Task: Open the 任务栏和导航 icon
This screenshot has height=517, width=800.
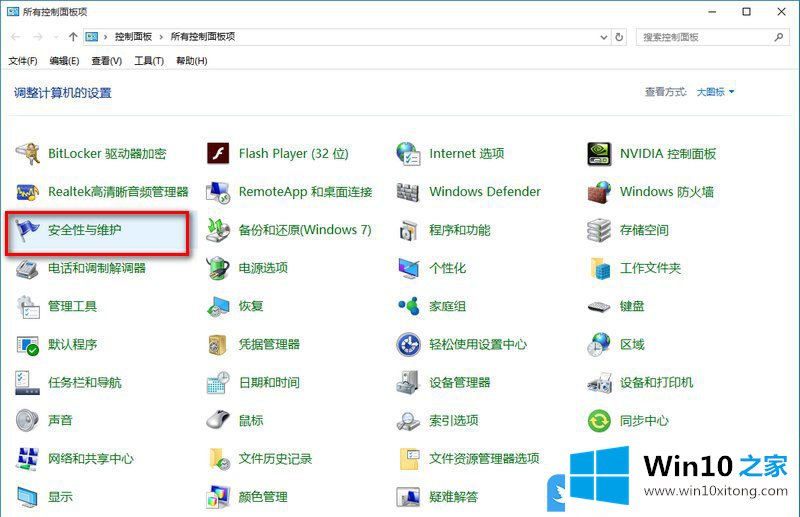Action: 27,383
